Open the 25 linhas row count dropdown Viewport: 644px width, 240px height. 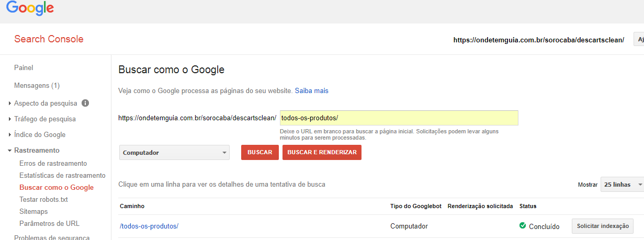[x=622, y=185]
